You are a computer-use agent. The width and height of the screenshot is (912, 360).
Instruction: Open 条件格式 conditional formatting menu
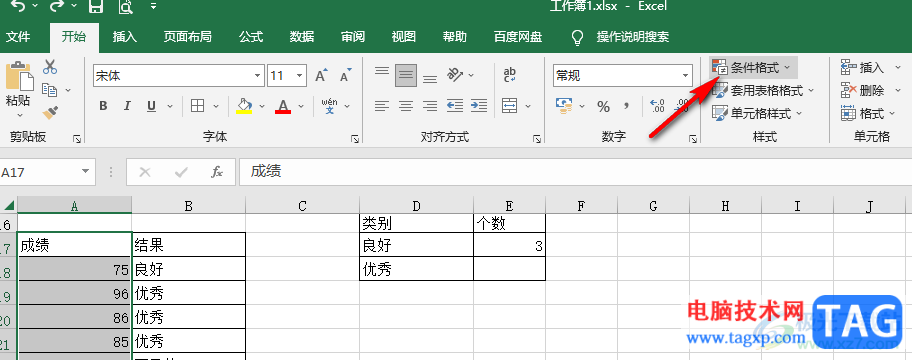click(x=753, y=67)
